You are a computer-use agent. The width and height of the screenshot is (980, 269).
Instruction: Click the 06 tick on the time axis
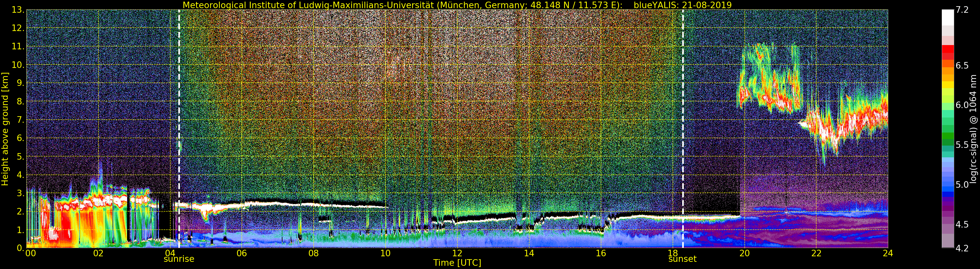tap(242, 253)
